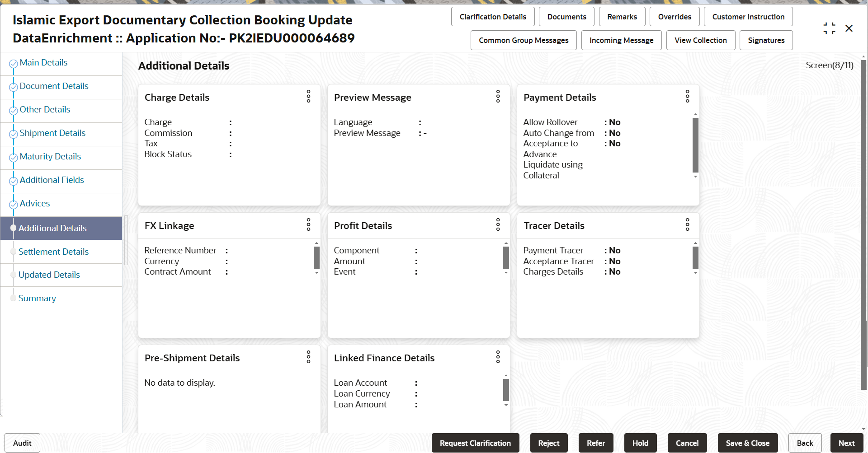Open the Summary step
This screenshot has height=453, width=868.
tap(37, 299)
